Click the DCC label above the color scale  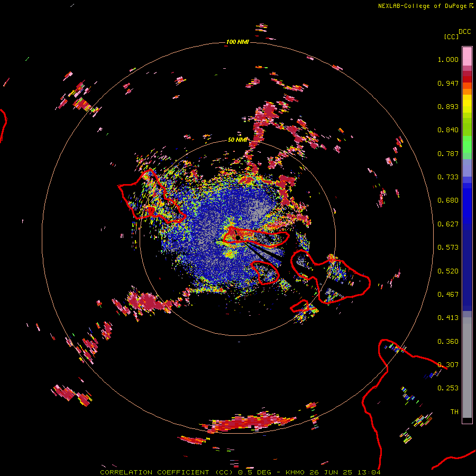coord(465,32)
